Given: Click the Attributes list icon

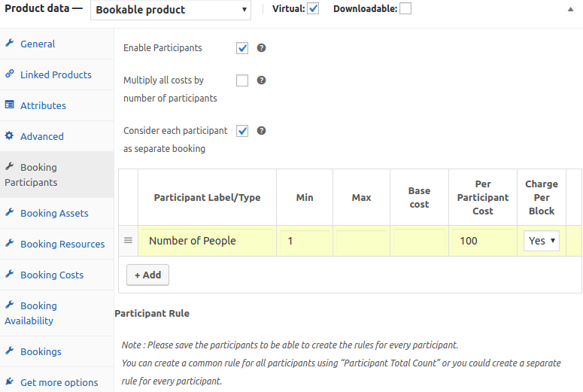Looking at the screenshot, I should pos(10,105).
